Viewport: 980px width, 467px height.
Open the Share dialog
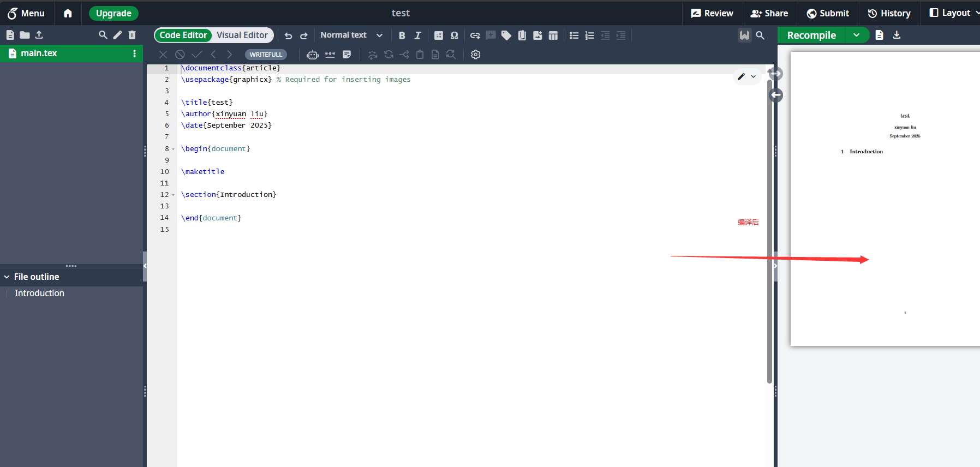pos(769,13)
